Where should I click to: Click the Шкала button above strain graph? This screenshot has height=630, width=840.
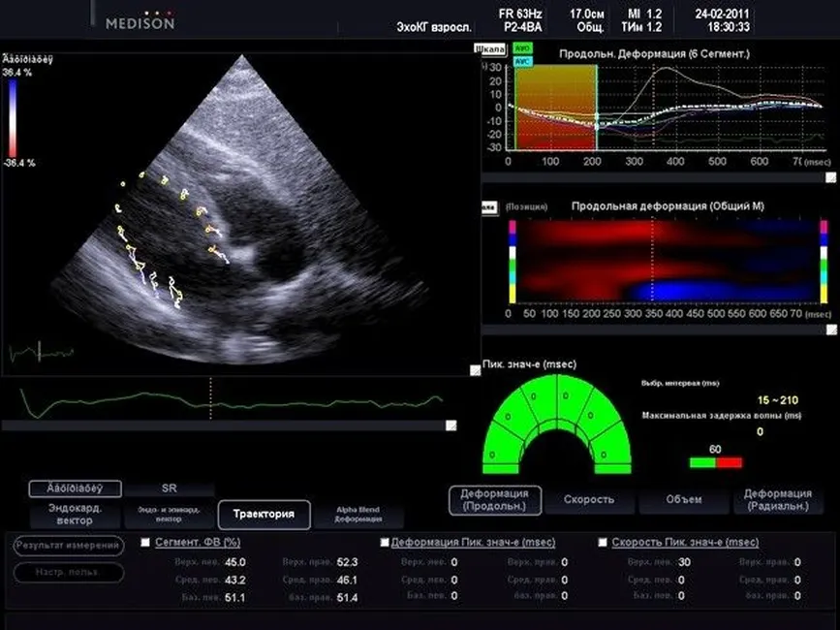tap(489, 47)
